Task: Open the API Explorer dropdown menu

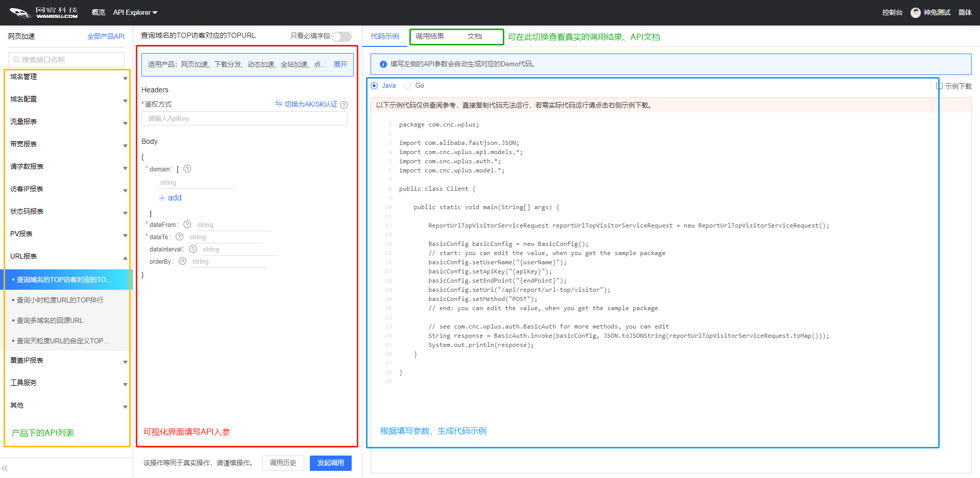Action: point(135,13)
